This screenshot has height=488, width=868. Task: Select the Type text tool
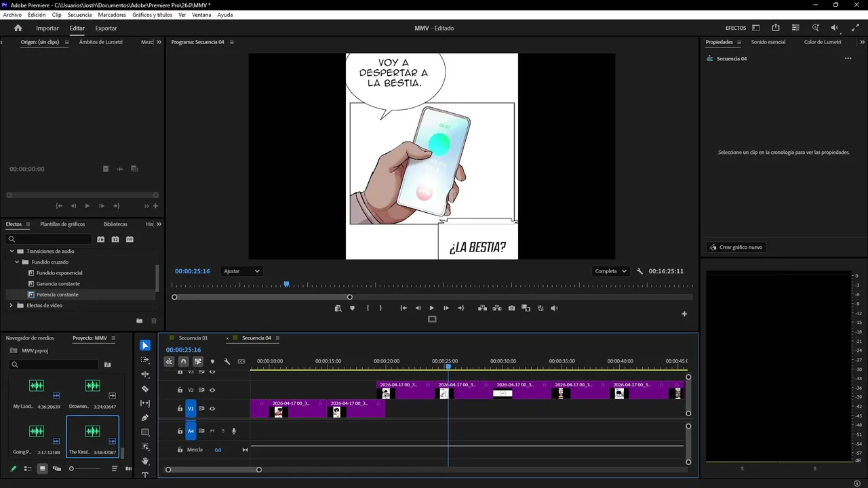(x=145, y=475)
